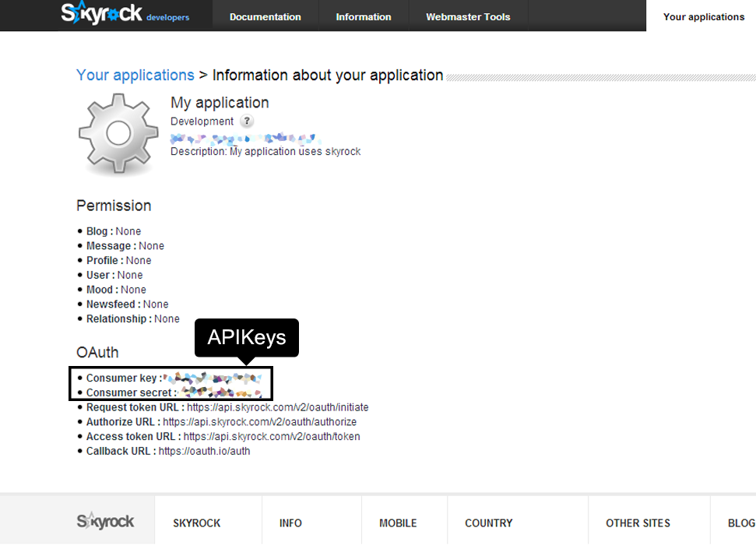The image size is (756, 556).
Task: Click the Callback URL https://oauth.io/auth
Action: pyautogui.click(x=205, y=452)
